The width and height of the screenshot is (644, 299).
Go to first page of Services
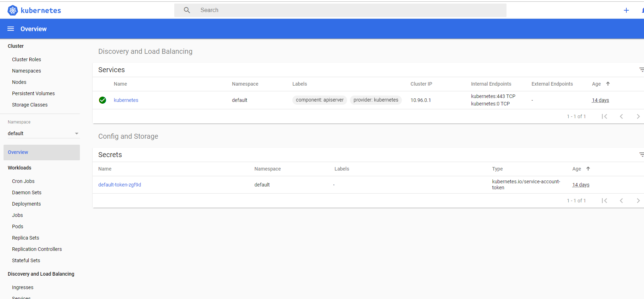[x=604, y=116]
